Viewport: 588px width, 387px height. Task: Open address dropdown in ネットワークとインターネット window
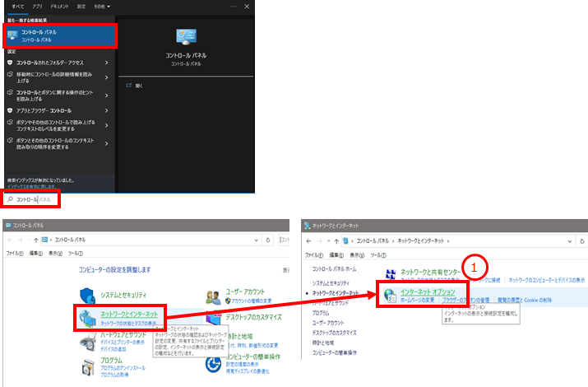(569, 241)
